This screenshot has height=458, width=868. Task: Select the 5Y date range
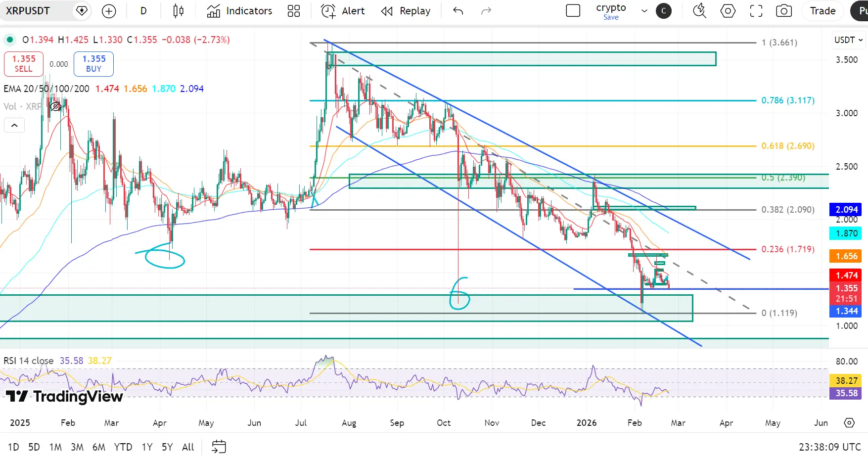click(x=167, y=447)
